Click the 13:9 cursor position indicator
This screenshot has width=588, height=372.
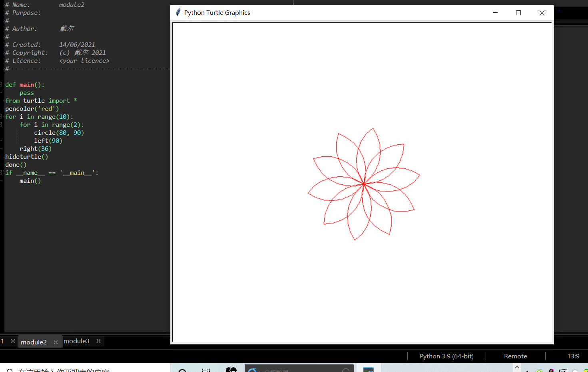coord(573,356)
